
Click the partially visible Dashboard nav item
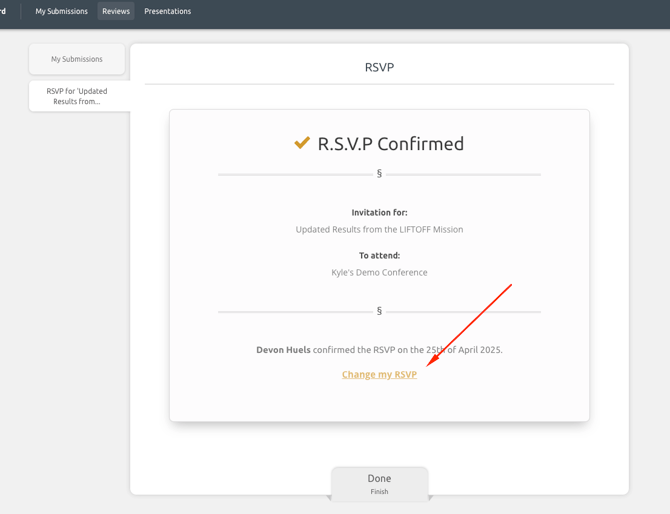click(3, 12)
